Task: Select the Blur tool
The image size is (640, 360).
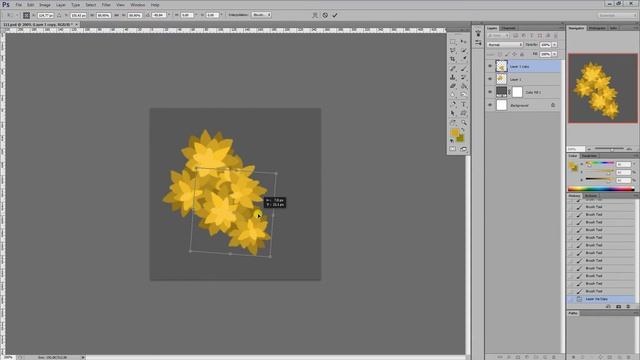Action: point(453,95)
